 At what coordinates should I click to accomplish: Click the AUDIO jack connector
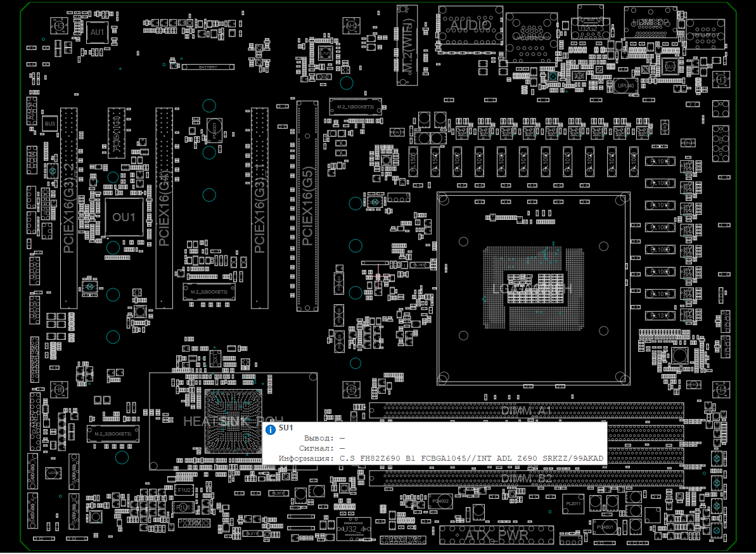[471, 25]
